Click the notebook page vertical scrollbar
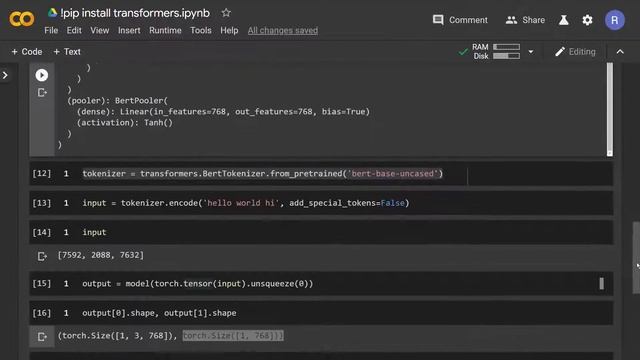The width and height of the screenshot is (640, 360). [x=636, y=258]
